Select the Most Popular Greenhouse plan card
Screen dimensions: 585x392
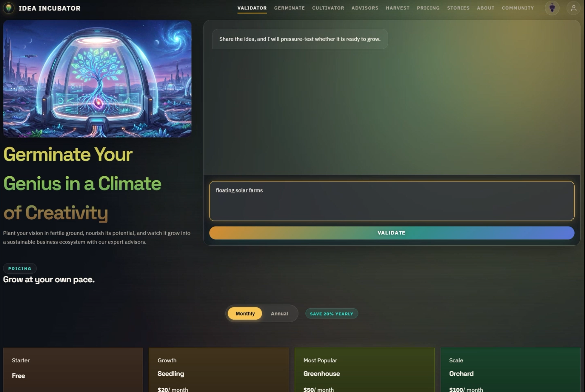[x=365, y=370]
